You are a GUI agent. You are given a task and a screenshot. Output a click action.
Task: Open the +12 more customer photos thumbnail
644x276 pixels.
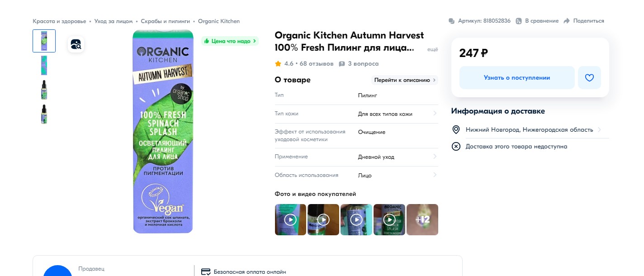[422, 219]
